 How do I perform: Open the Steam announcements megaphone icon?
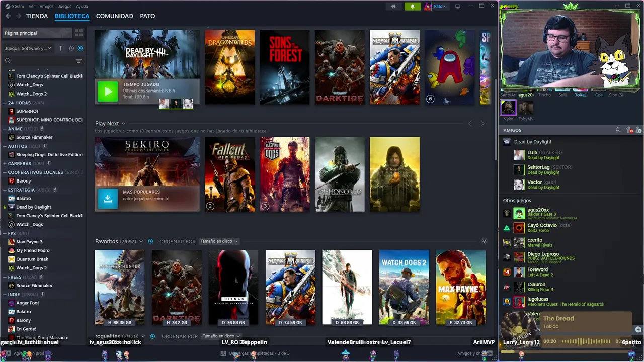[x=394, y=6]
